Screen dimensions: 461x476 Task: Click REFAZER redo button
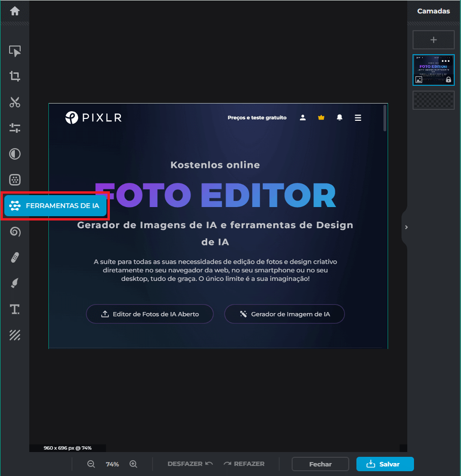[x=244, y=464]
